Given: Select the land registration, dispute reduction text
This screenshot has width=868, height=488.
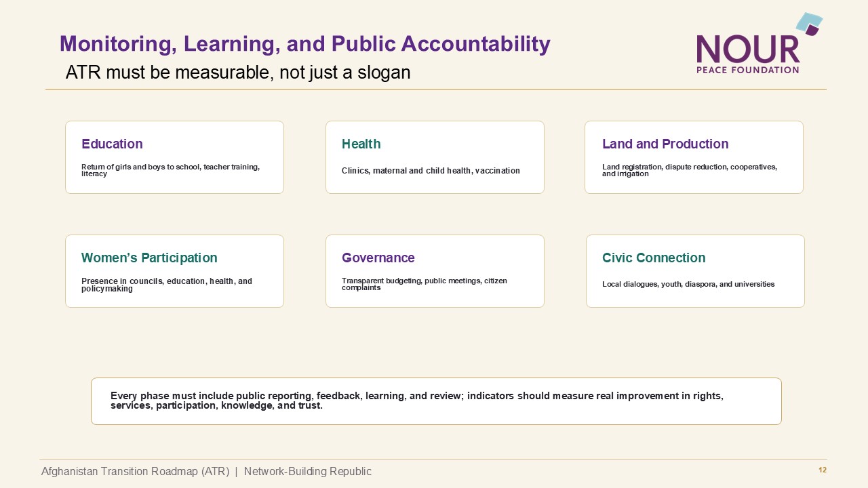Looking at the screenshot, I should tap(690, 170).
